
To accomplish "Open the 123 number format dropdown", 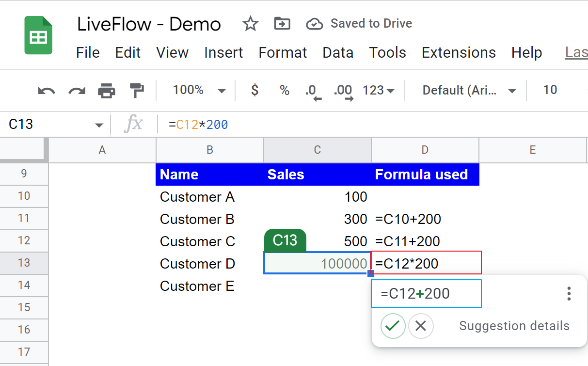I will pos(379,90).
